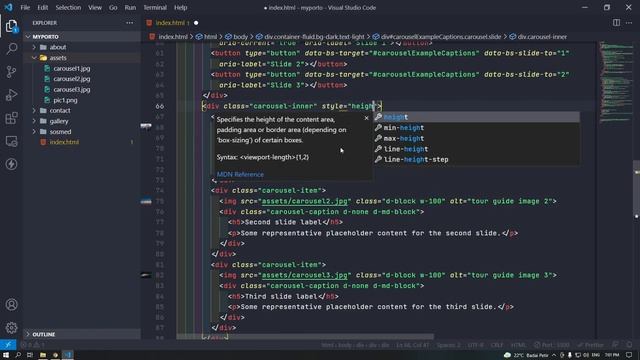This screenshot has width=640, height=360.
Task: Click the horizontal scrollbar in editor
Action: coord(305,337)
